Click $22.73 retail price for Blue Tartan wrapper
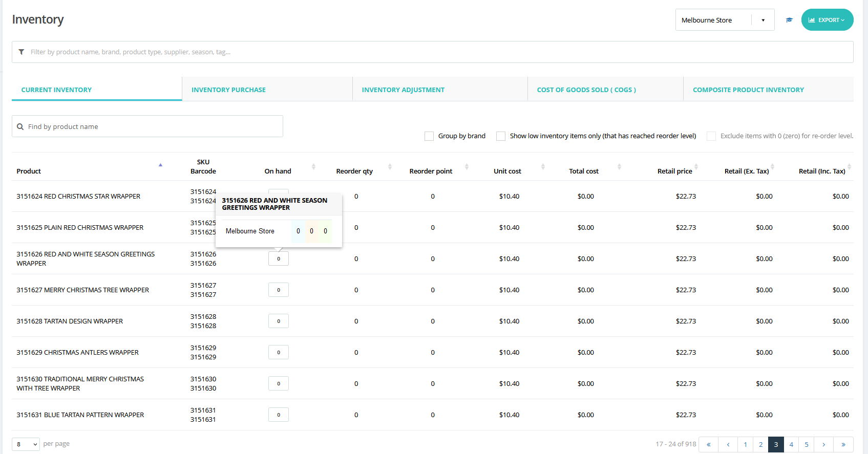Viewport: 868px width, 454px height. click(x=686, y=415)
